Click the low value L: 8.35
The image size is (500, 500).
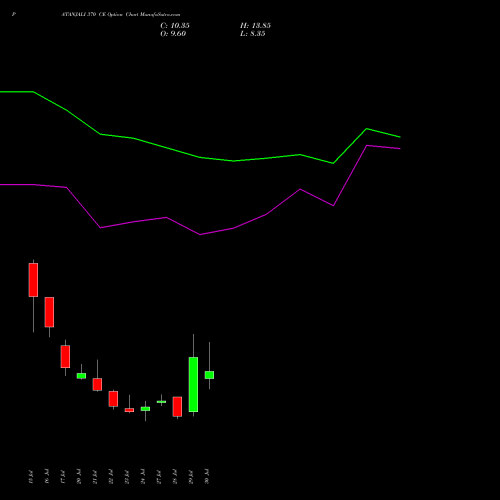click(253, 34)
